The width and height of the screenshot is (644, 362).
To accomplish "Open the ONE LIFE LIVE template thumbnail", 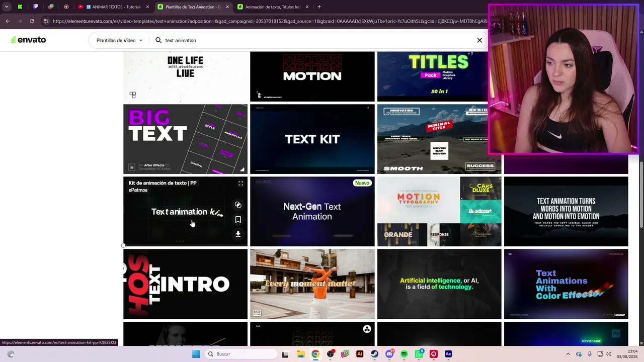I will (x=185, y=76).
